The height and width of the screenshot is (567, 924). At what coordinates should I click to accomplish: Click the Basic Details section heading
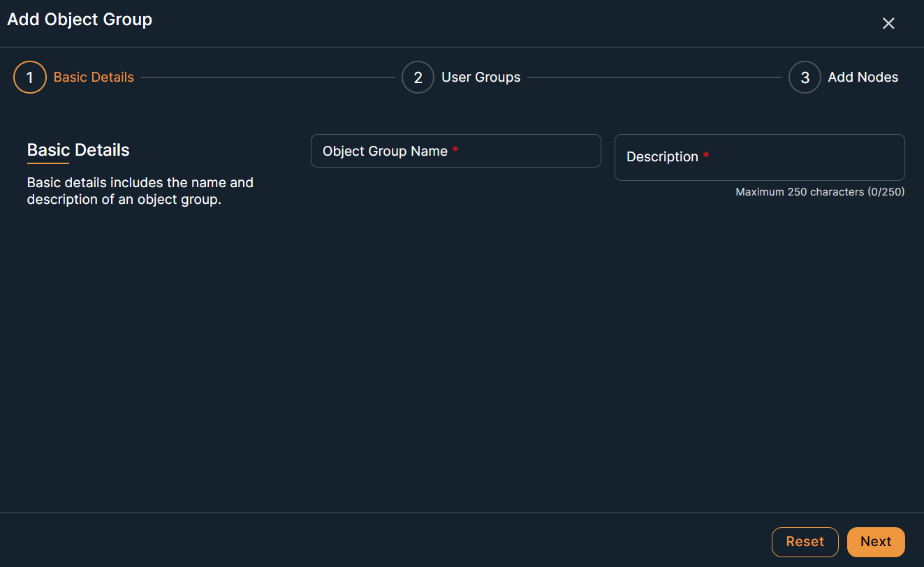pos(78,150)
